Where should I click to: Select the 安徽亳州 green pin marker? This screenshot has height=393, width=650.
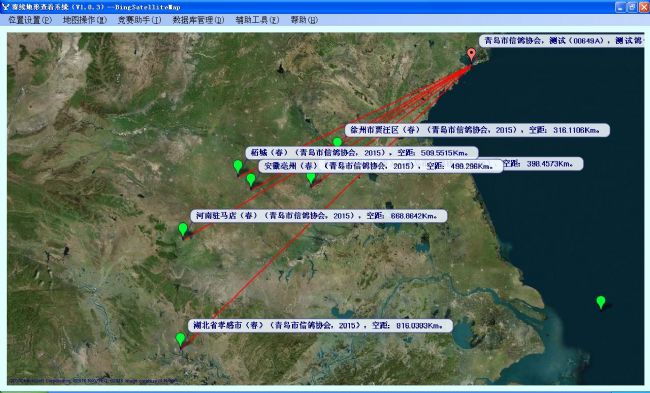point(250,180)
